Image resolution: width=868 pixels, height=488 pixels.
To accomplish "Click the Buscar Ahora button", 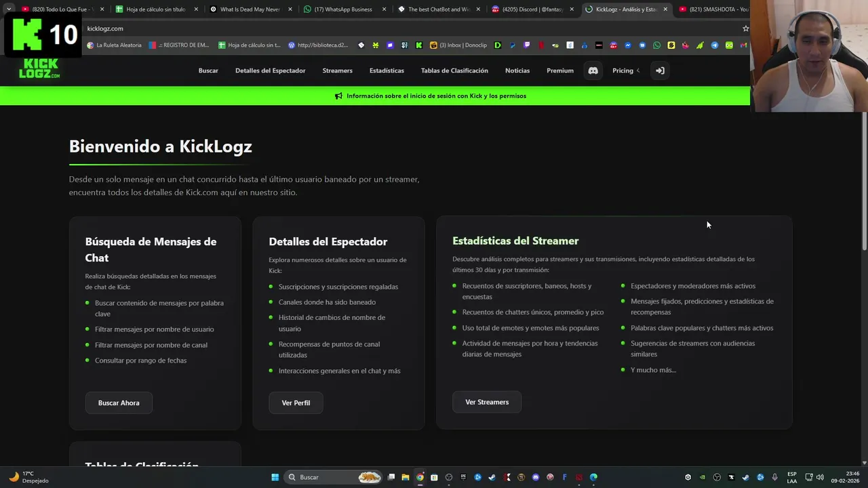I will (119, 403).
